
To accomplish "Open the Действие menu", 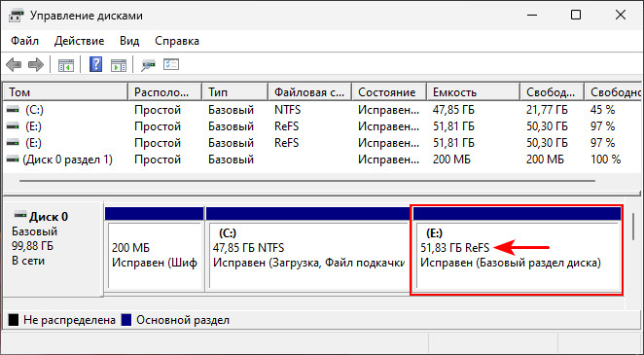I will pos(79,41).
